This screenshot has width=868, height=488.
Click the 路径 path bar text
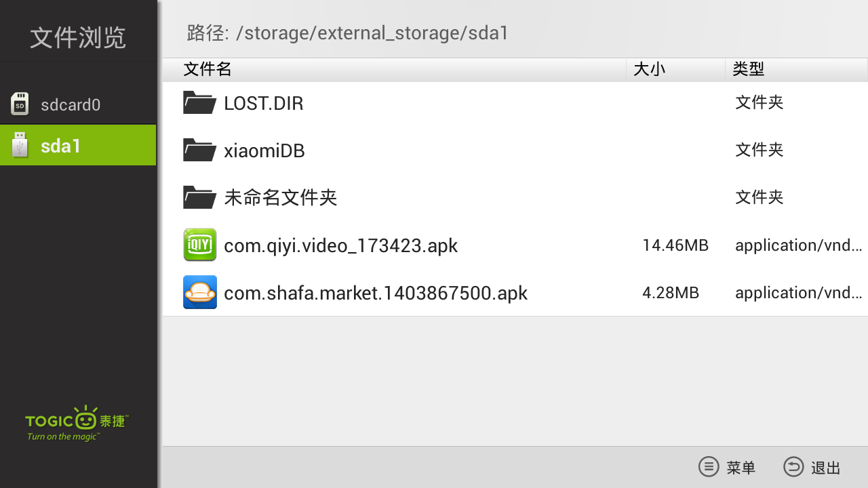coord(348,33)
